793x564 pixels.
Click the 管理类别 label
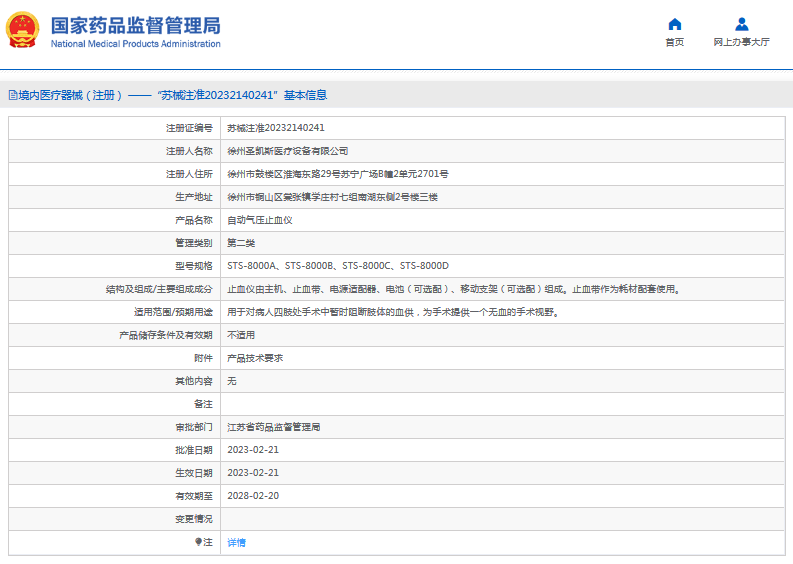tap(194, 243)
